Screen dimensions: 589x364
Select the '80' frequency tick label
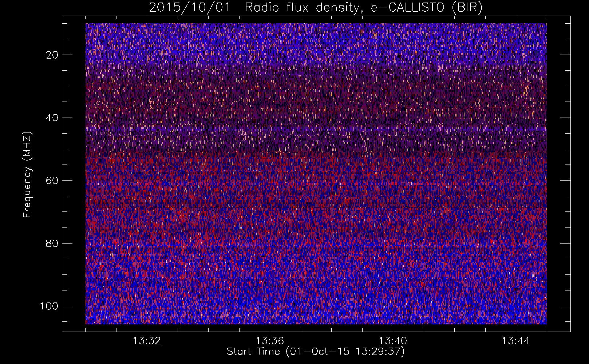pos(52,244)
